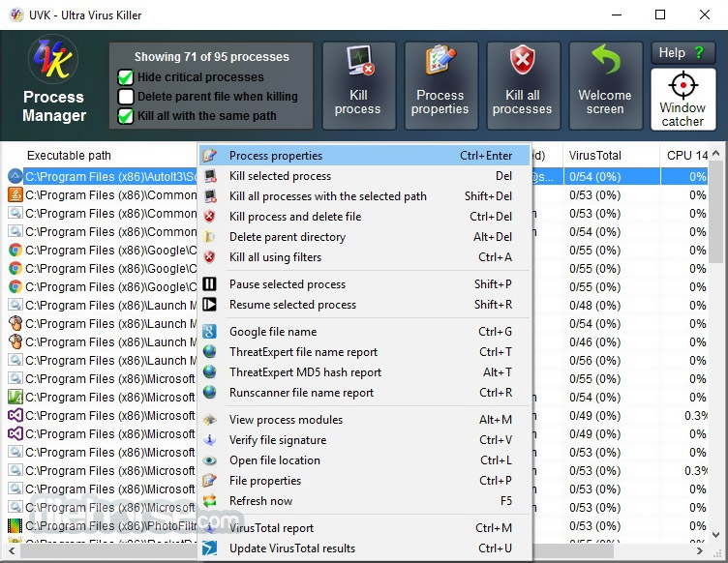Choose Process properties from the context menu
Image resolution: width=728 pixels, height=563 pixels.
[x=364, y=156]
